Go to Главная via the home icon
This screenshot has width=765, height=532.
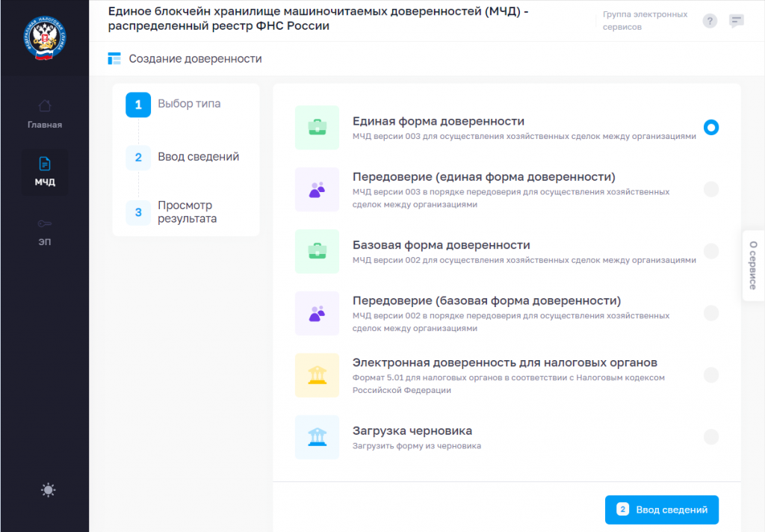point(45,114)
